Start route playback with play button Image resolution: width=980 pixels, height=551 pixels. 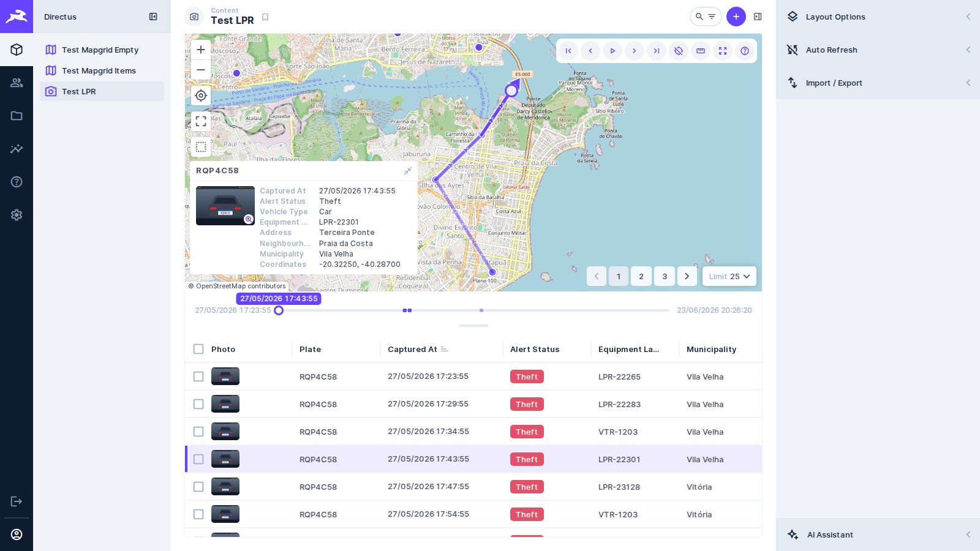point(612,51)
